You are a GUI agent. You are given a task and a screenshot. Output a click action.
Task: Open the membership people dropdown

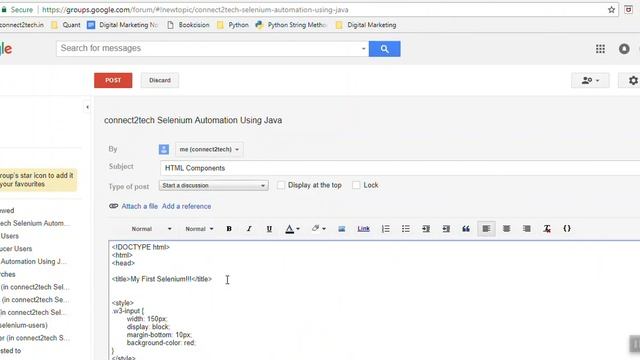click(590, 80)
